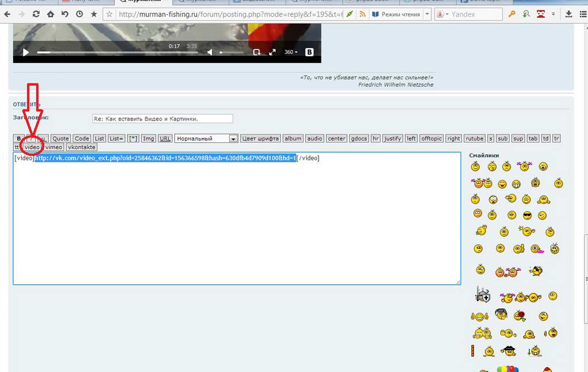Open the Нормальный font size dropdown
The width and height of the screenshot is (588, 372).
tap(206, 138)
